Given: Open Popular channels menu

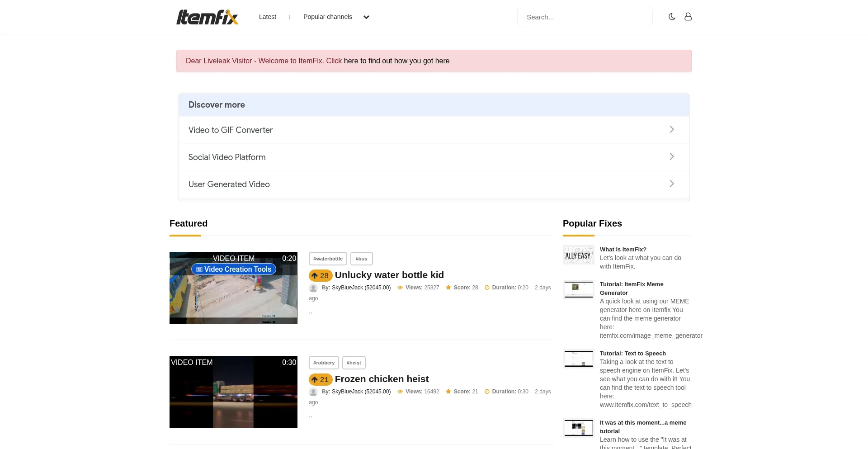Looking at the screenshot, I should [x=328, y=17].
